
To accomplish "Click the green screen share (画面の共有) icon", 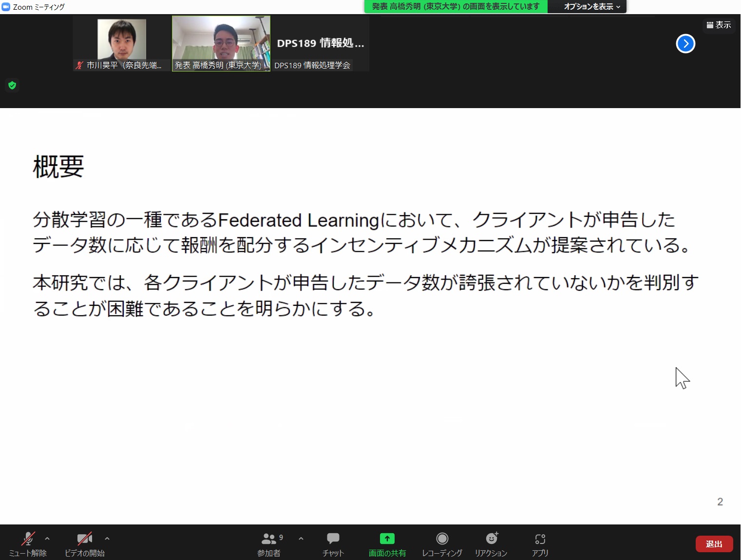I will click(x=387, y=539).
